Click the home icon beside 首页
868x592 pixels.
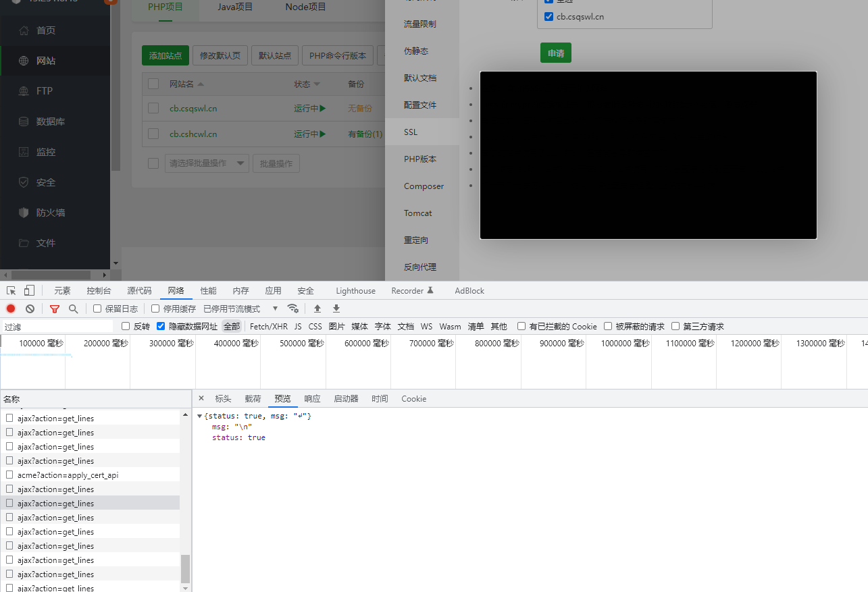[24, 30]
